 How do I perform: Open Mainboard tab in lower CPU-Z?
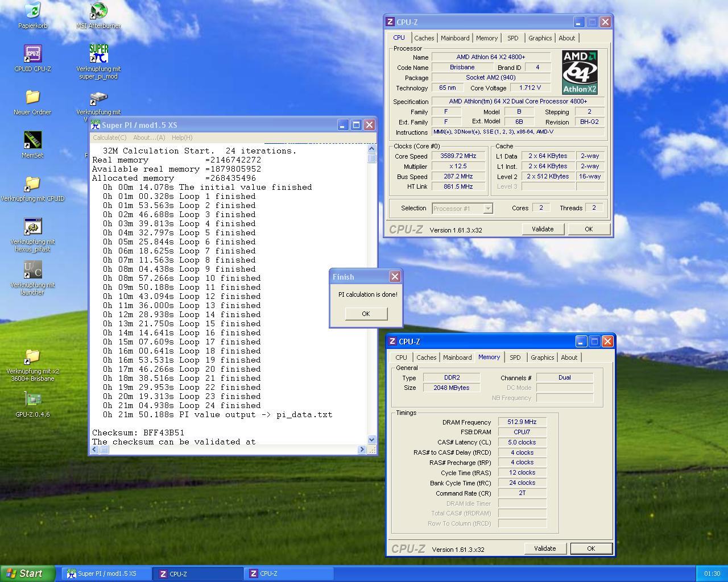457,357
